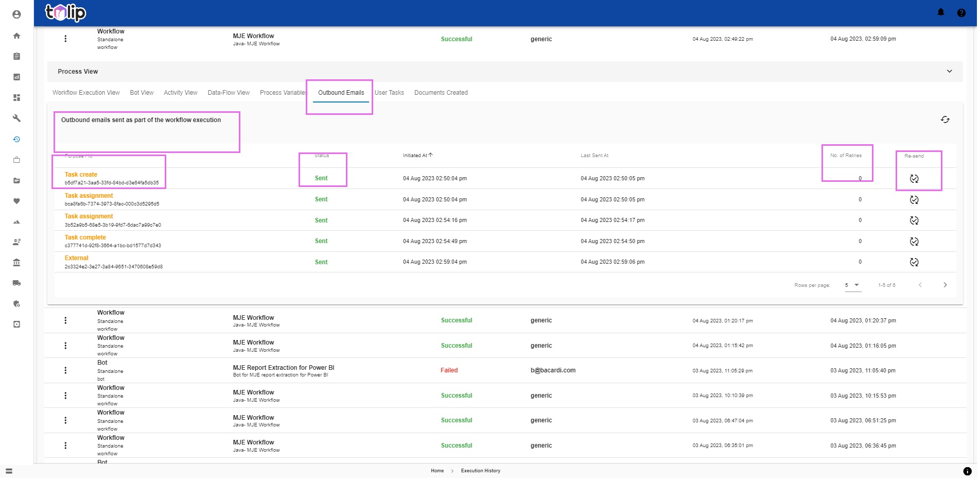The width and height of the screenshot is (980, 479).
Task: Switch to Data-Flow View tab
Action: click(x=229, y=93)
